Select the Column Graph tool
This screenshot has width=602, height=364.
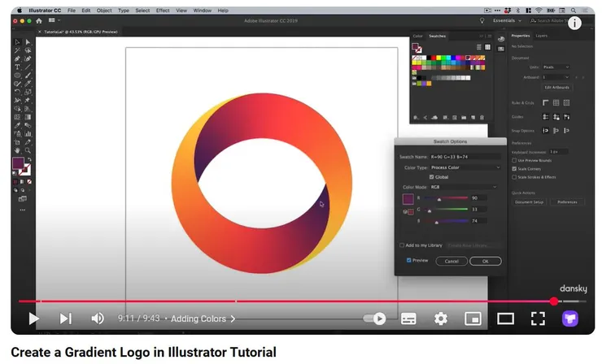[28, 134]
